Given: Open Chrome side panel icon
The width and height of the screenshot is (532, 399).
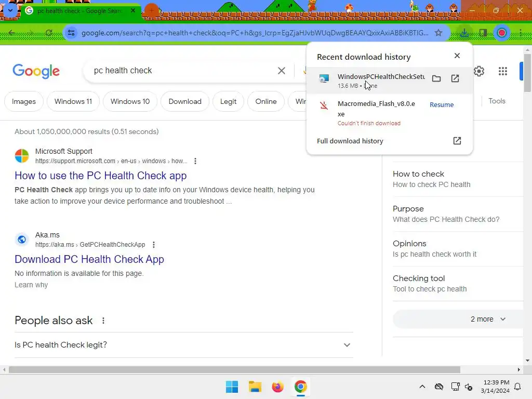Looking at the screenshot, I should pyautogui.click(x=483, y=33).
